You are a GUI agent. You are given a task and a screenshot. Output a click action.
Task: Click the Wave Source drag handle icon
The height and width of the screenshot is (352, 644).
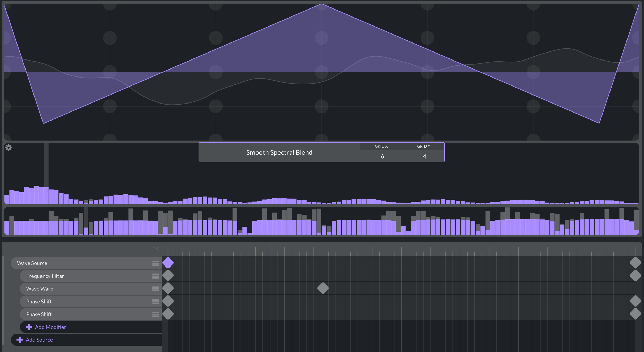click(x=155, y=263)
